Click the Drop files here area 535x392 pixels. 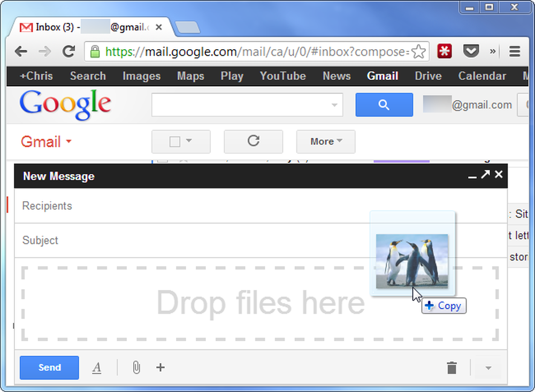coord(260,304)
